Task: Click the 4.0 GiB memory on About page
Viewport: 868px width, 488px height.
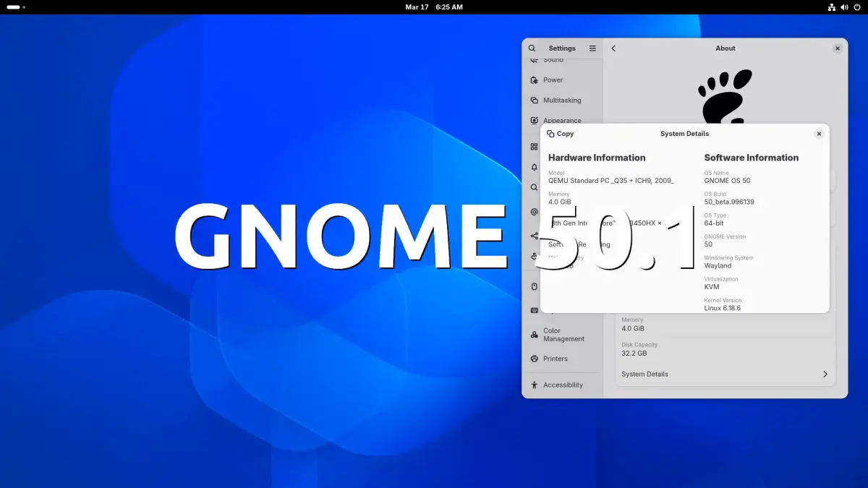Action: (633, 328)
